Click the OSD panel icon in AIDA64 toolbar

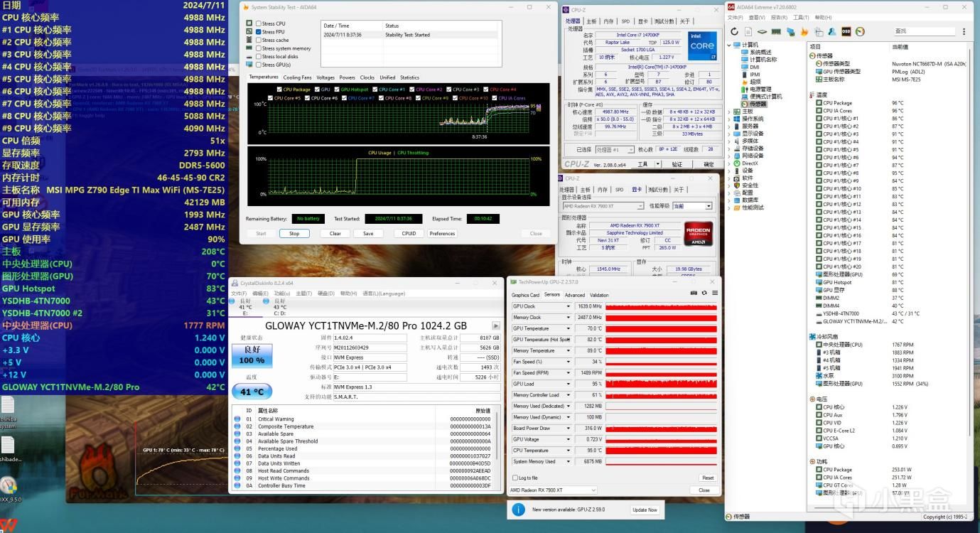point(846,32)
